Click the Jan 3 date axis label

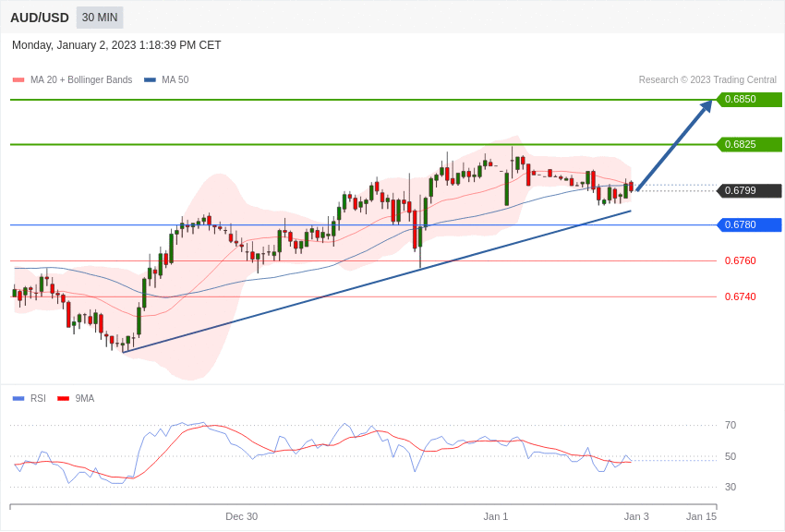[636, 516]
